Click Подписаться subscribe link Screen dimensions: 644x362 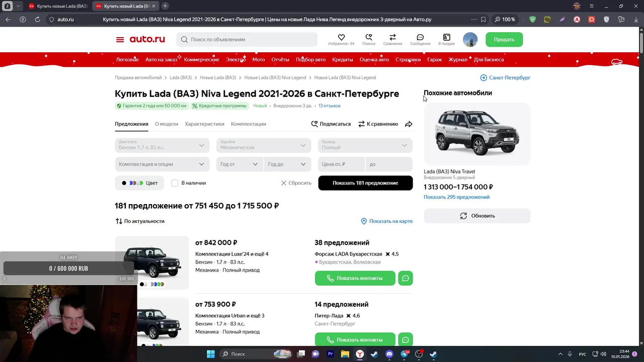[x=331, y=124]
